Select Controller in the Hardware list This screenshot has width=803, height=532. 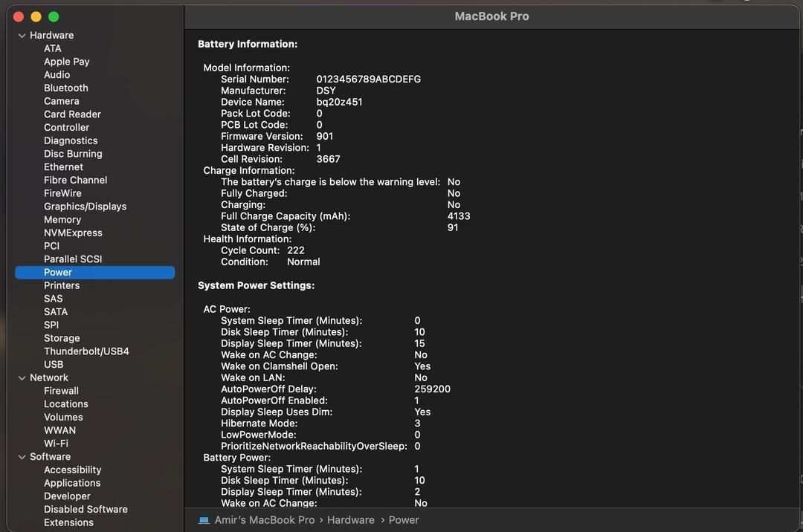[x=67, y=127]
